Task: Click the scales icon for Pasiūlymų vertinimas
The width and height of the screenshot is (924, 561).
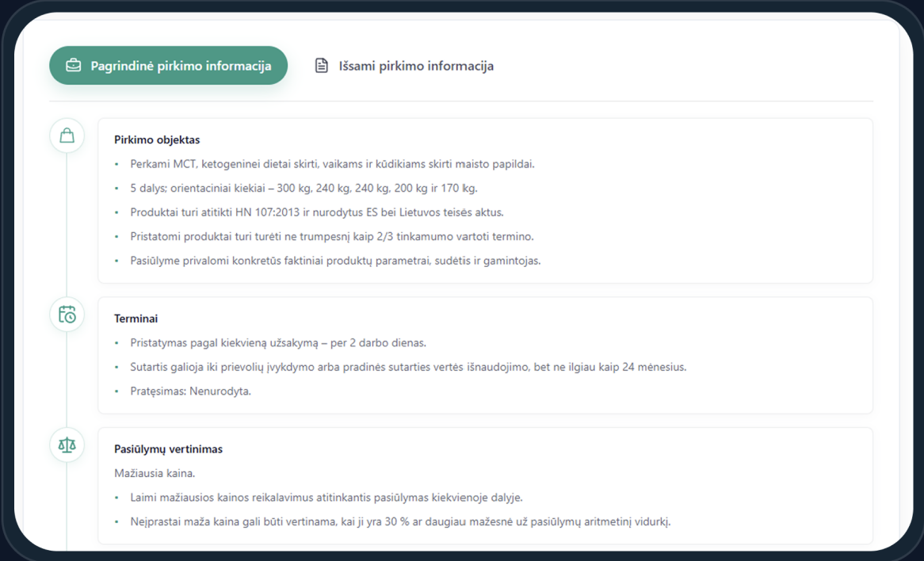Action: pos(67,445)
